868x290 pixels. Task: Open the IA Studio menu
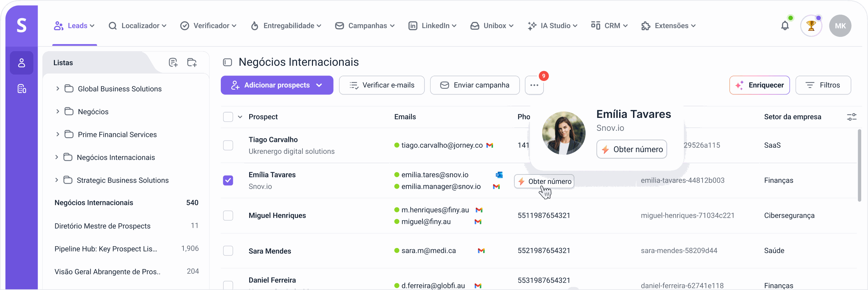click(553, 26)
